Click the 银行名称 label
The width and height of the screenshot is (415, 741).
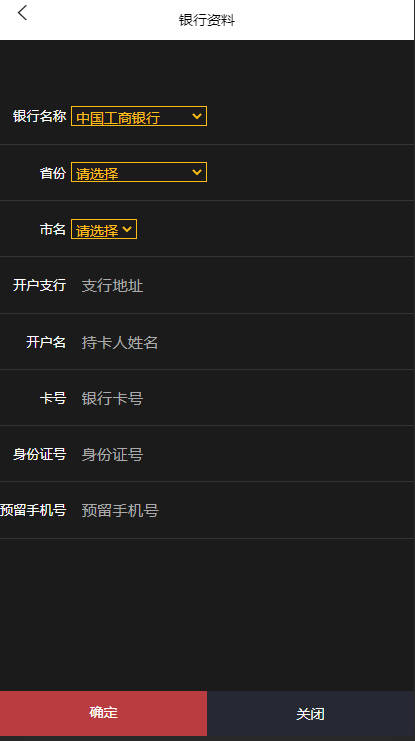(39, 116)
